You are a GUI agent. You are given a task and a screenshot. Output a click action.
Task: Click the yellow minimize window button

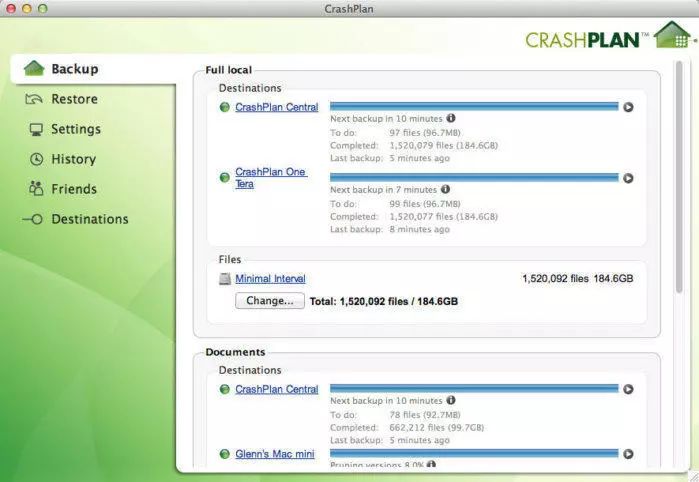(x=27, y=8)
